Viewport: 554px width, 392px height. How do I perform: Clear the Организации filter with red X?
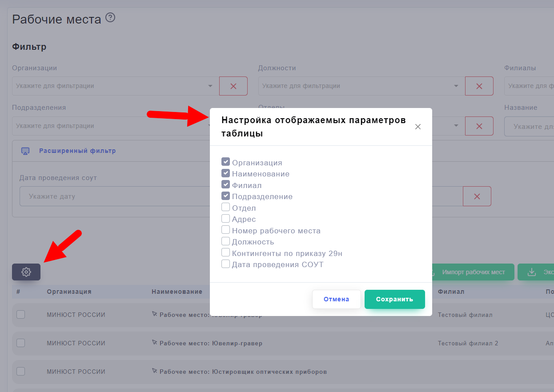[x=233, y=86]
